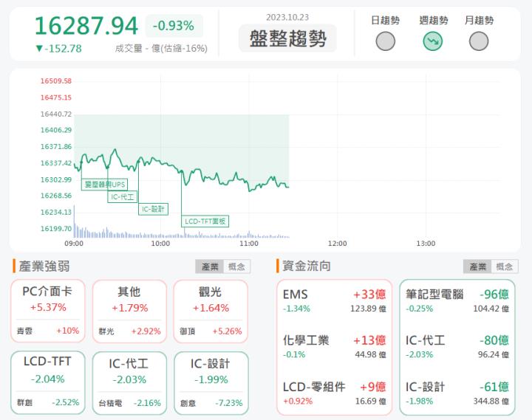Click the EMS +33億 inflow row
532x420 pixels.
(334, 300)
